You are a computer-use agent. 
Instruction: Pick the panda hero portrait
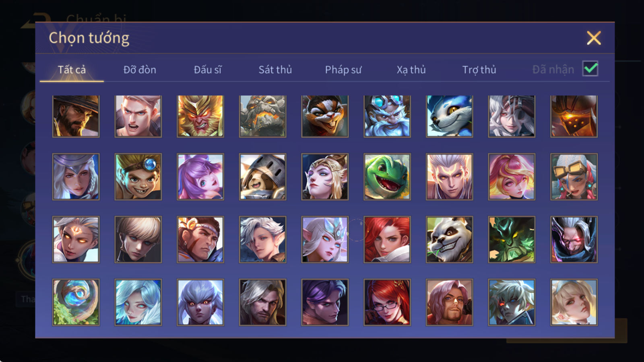click(450, 239)
